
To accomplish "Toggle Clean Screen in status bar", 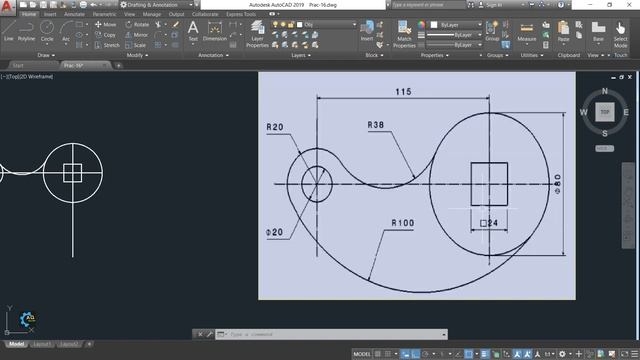I will 624,354.
